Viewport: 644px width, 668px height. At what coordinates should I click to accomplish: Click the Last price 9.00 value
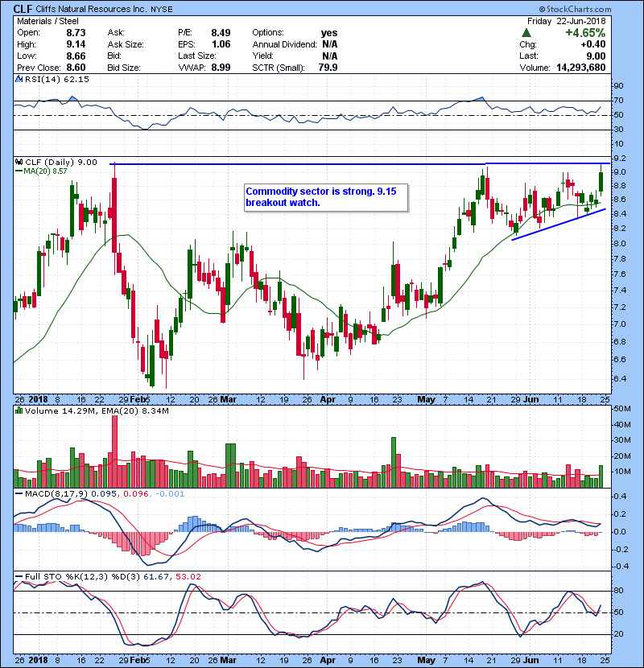[x=596, y=56]
